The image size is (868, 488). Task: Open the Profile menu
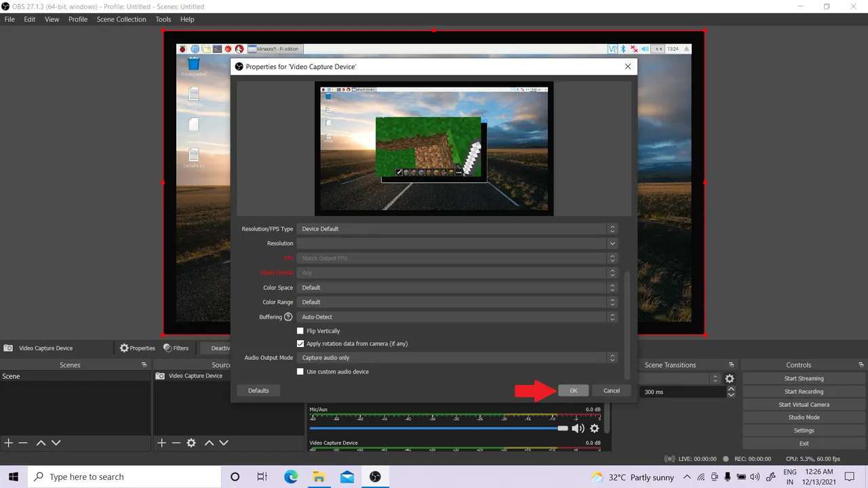[x=78, y=19]
